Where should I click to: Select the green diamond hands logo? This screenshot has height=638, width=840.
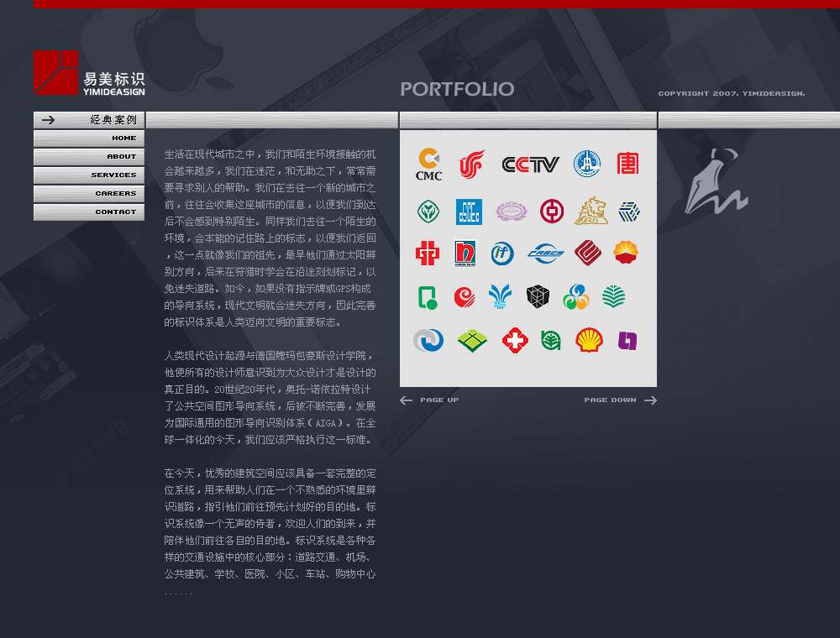click(428, 212)
